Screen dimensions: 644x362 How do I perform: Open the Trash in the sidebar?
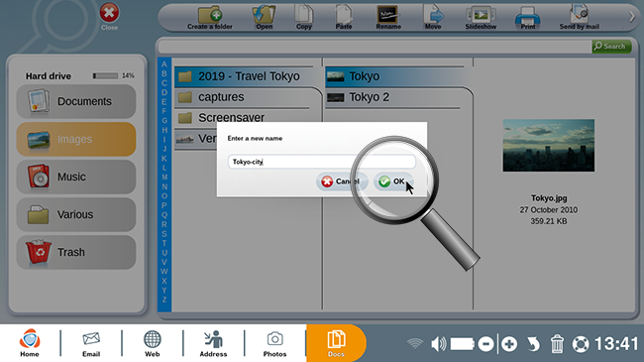pos(76,252)
